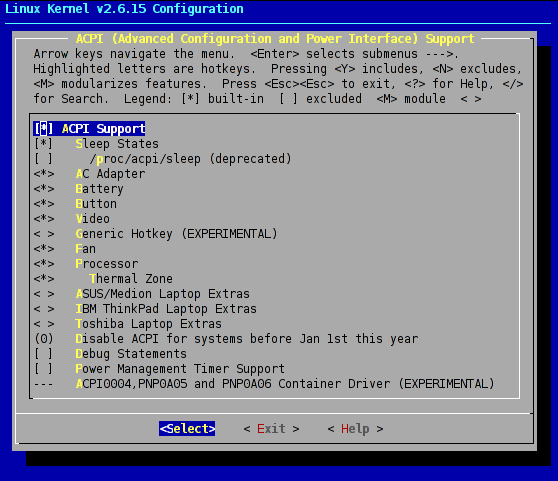Select Generic Hotkey (EXPERIMENTAL) entry
558x481 pixels.
(x=176, y=234)
